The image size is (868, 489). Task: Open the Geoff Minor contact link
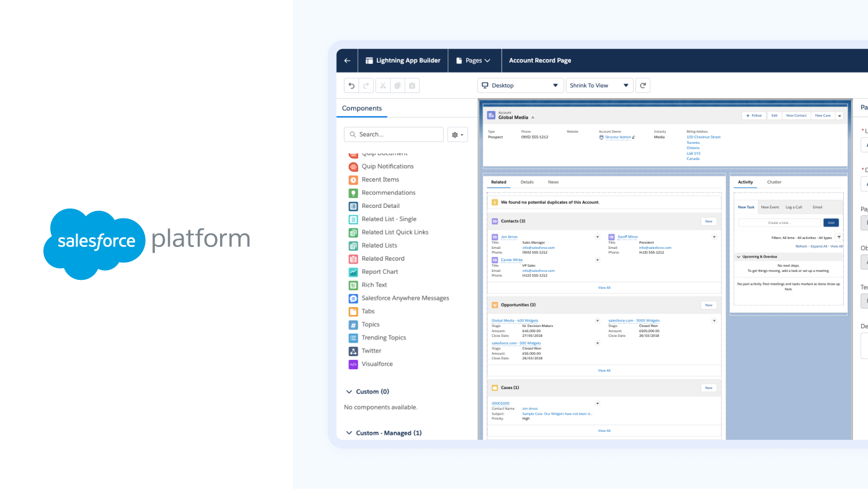[627, 237]
